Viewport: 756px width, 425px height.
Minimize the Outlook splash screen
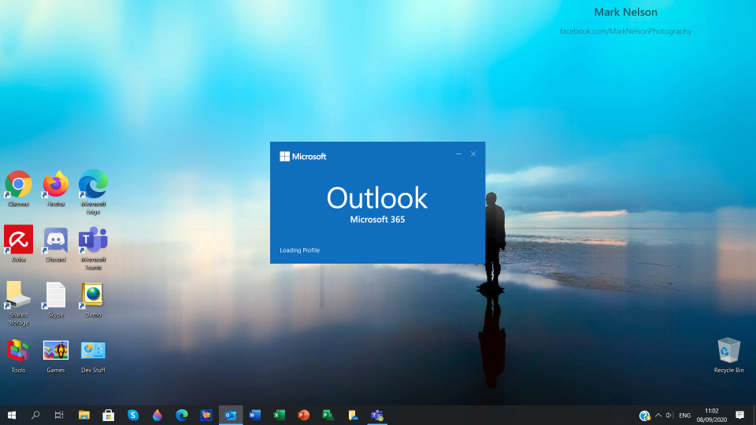point(459,154)
